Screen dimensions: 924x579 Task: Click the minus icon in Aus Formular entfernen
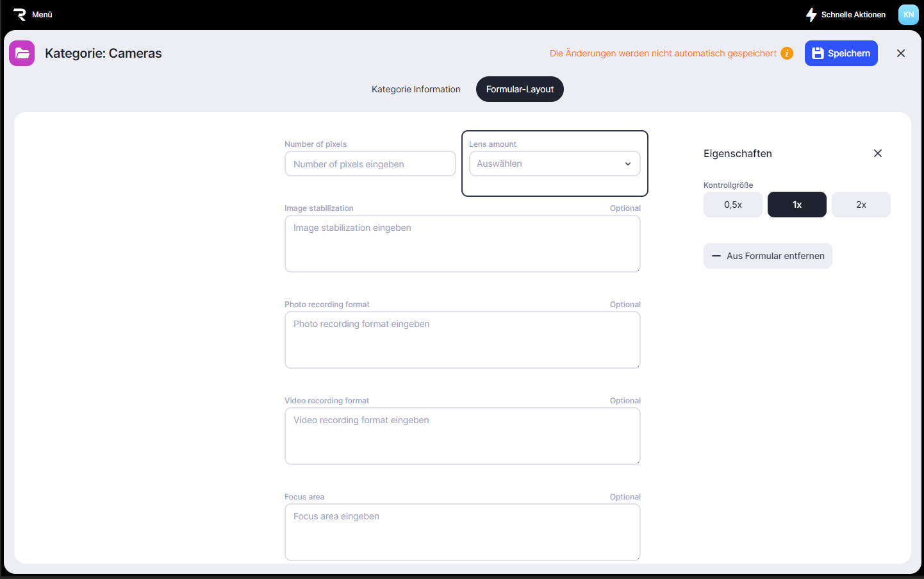pyautogui.click(x=716, y=256)
